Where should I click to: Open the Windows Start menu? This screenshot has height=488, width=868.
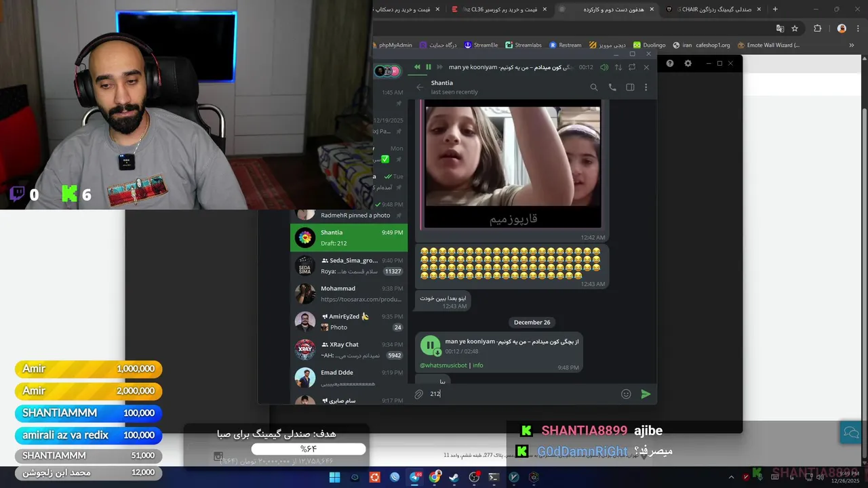[334, 477]
